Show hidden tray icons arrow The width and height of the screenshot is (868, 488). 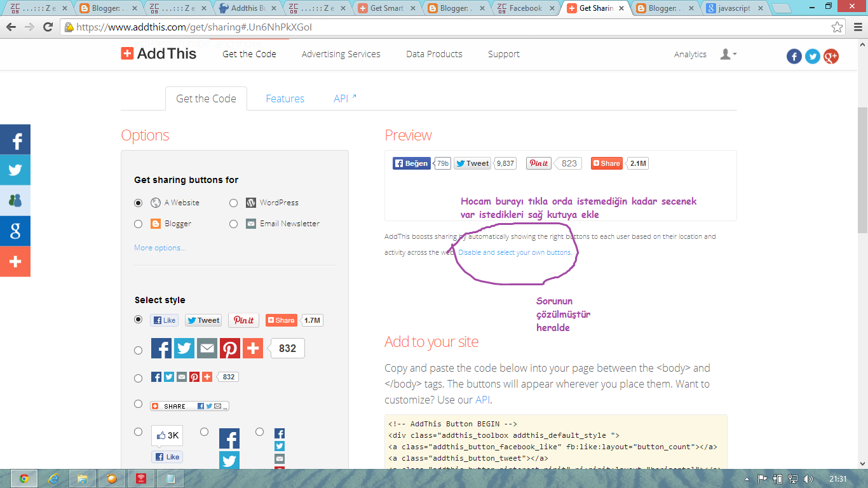pyautogui.click(x=747, y=478)
